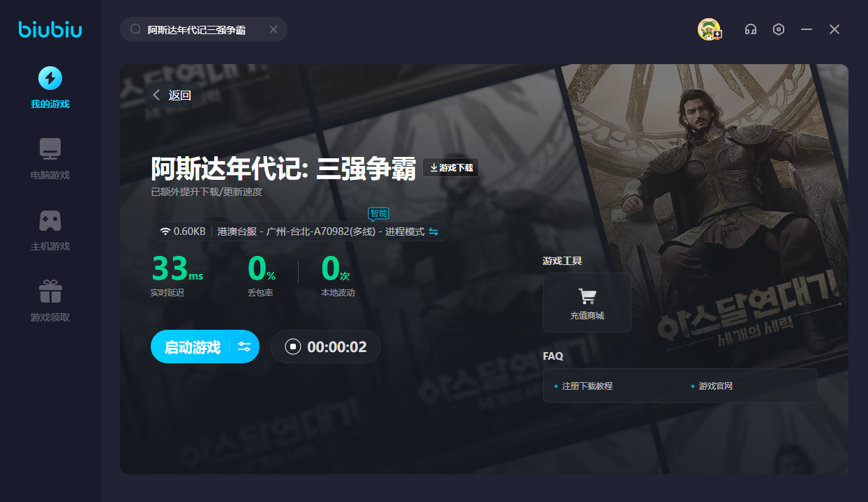Screen dimensions: 868x502
Task: Stop acceleration timer button
Action: point(293,347)
